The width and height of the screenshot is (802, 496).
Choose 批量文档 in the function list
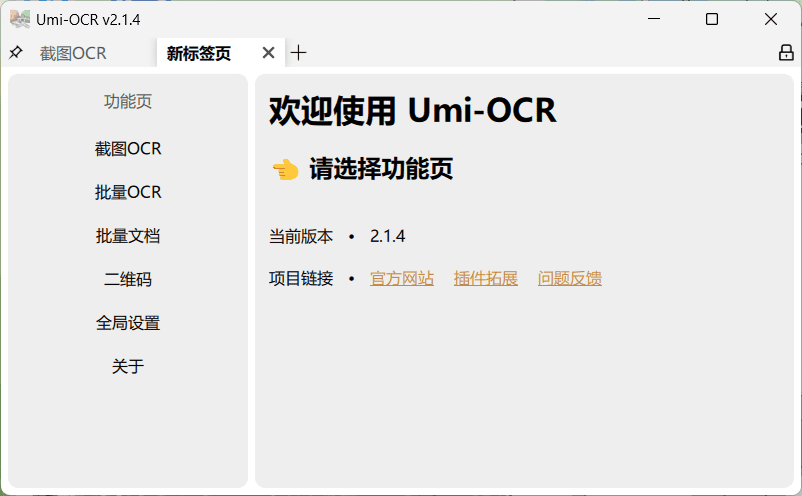(x=128, y=236)
